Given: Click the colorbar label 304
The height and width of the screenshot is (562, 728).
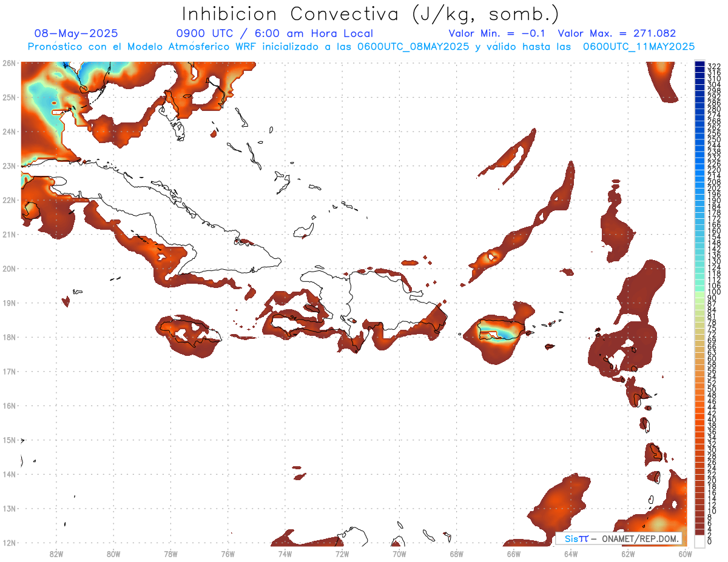Looking at the screenshot, I should point(714,85).
